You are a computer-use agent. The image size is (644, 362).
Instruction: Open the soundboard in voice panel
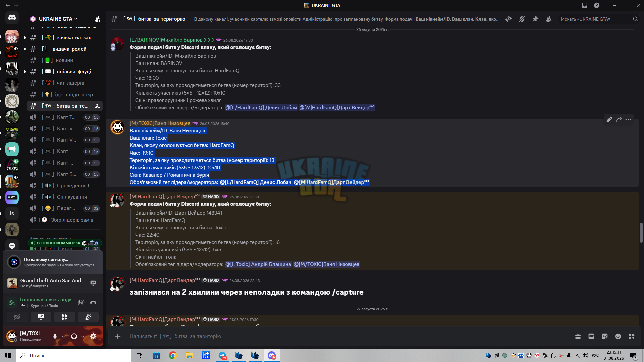pos(88,317)
